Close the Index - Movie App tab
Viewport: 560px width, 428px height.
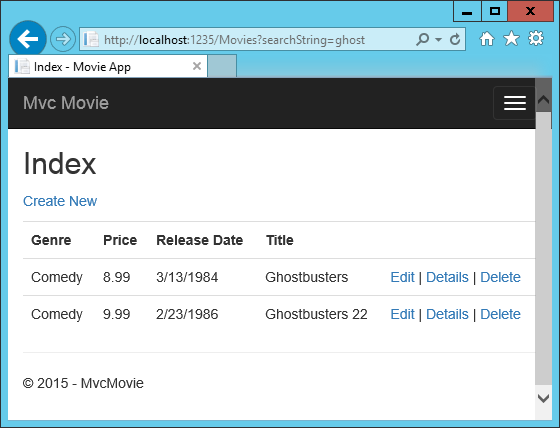[197, 66]
